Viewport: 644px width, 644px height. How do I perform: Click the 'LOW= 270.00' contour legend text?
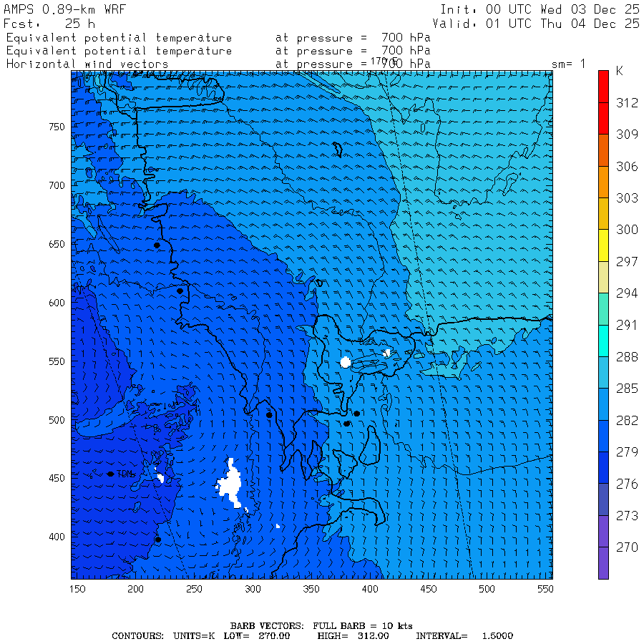tap(256, 636)
